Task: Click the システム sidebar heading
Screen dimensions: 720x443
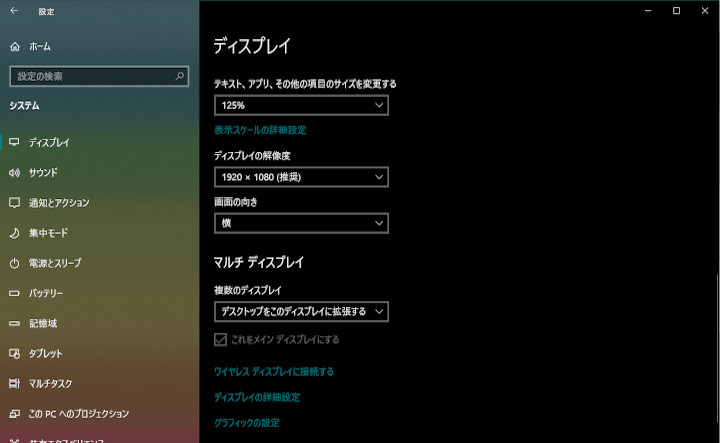Action: click(24, 106)
